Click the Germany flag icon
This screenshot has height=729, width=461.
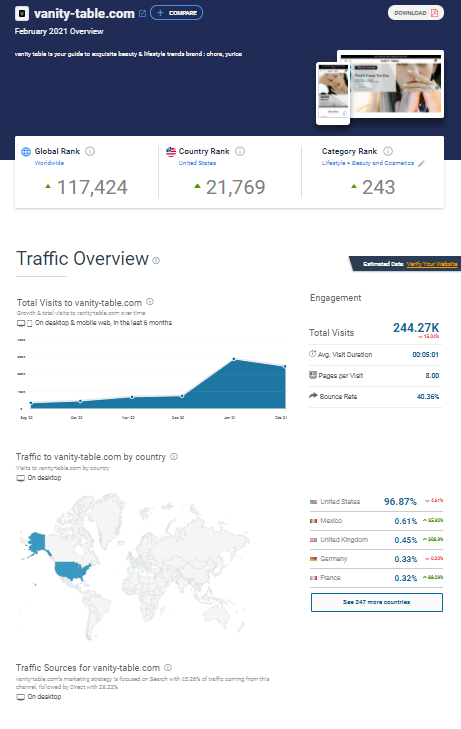(314, 559)
